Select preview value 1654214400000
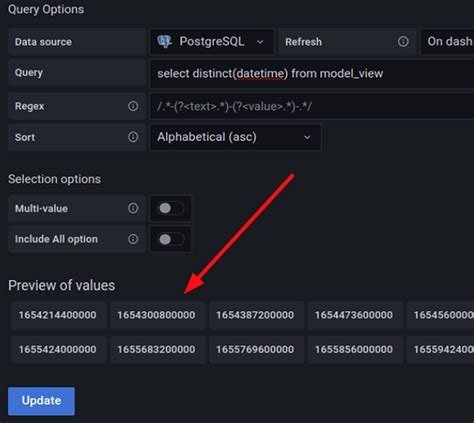This screenshot has width=474, height=423. point(58,315)
